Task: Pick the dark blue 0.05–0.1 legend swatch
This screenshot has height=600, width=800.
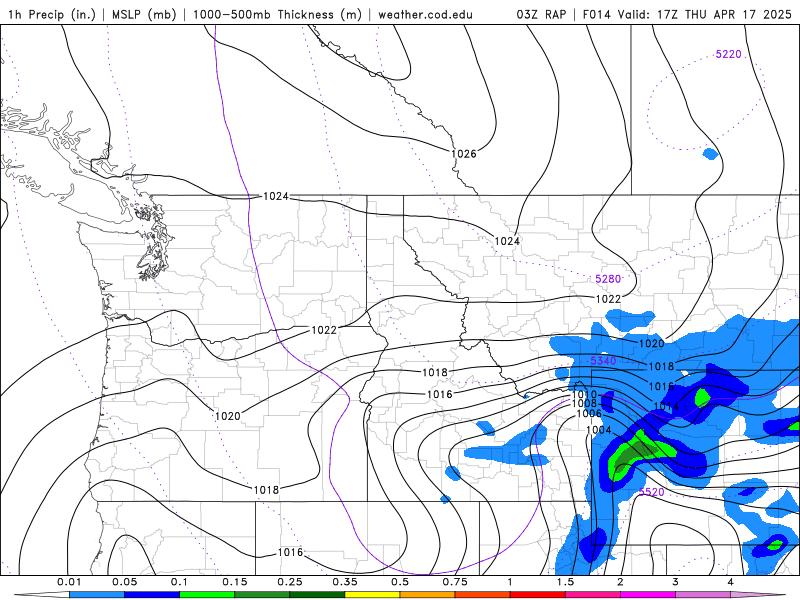Action: (x=152, y=595)
